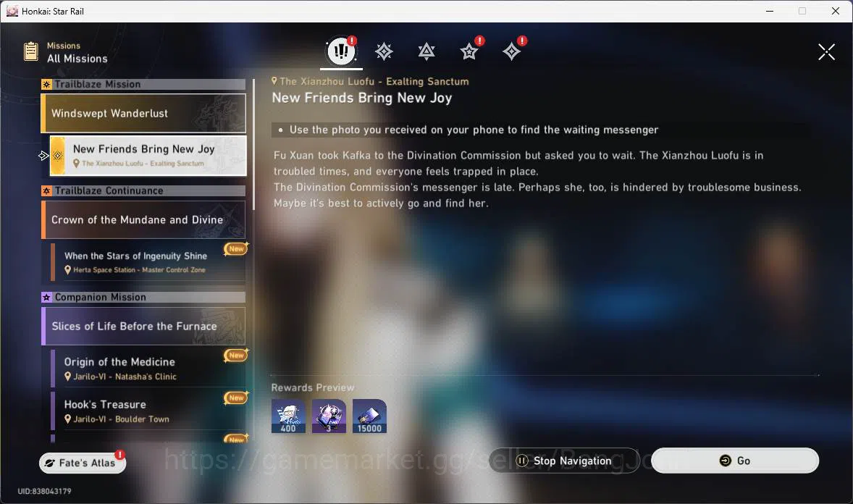Screen dimensions: 853x504
Task: Click Stop Navigation button
Action: [564, 461]
